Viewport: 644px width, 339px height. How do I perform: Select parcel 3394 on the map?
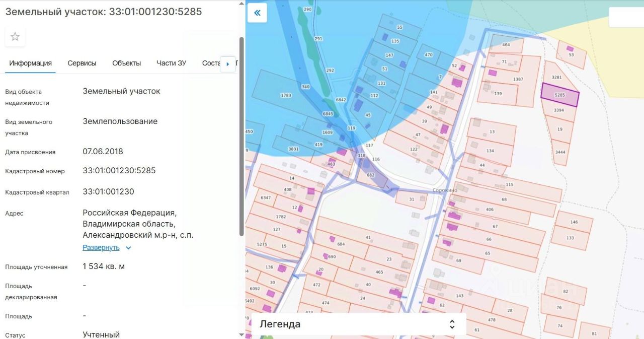559,110
